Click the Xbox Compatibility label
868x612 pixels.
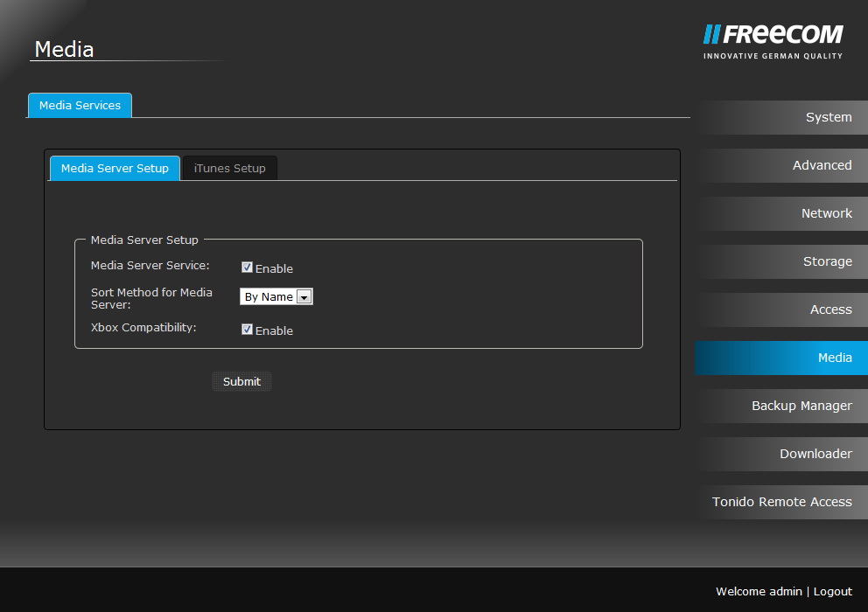[x=143, y=328]
